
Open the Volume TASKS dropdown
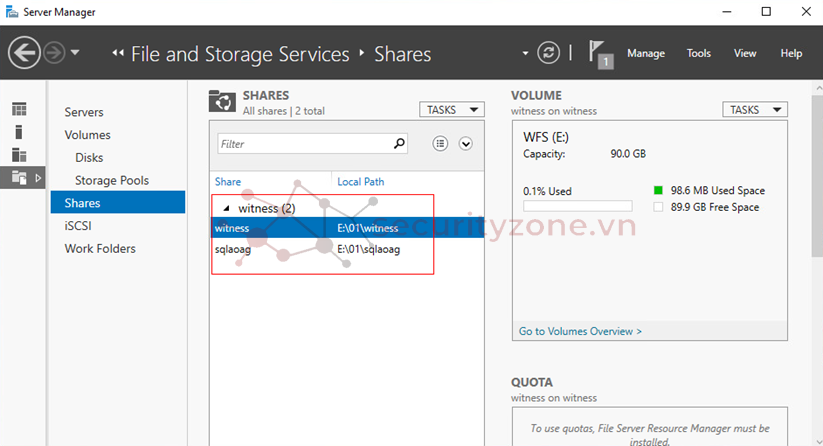point(755,109)
